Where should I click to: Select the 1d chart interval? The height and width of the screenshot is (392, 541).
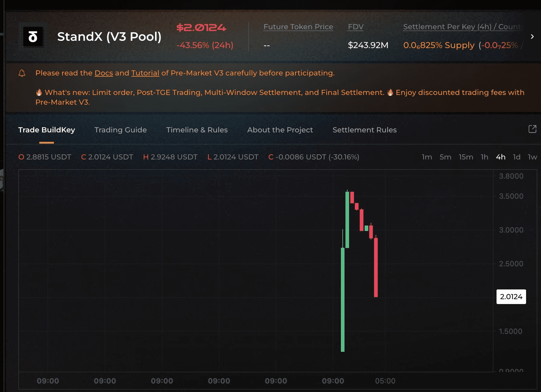click(x=517, y=157)
